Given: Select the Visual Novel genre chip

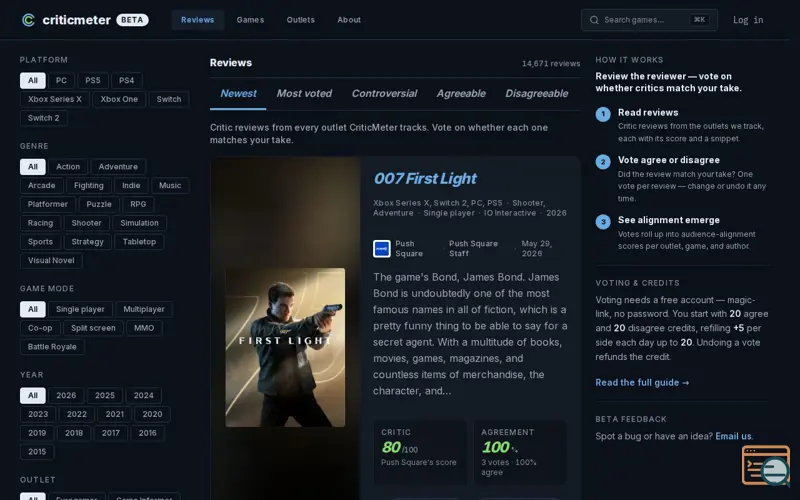Looking at the screenshot, I should 51,261.
